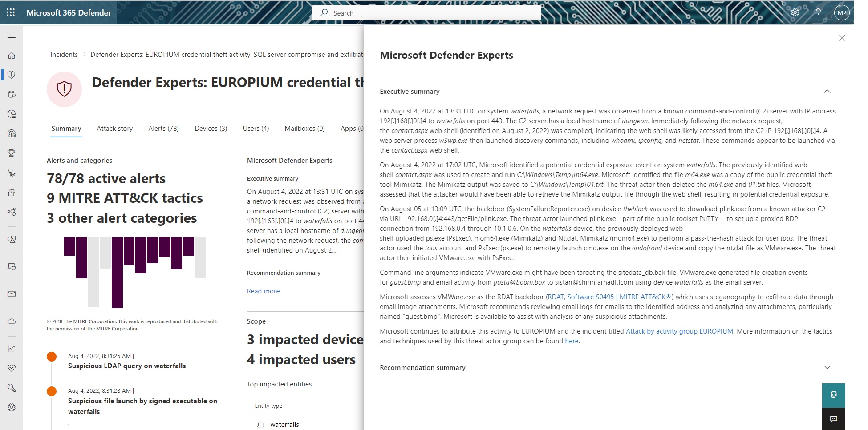Viewport: 868px width, 430px height.
Task: Expand the Recommendation summary section
Action: (827, 367)
